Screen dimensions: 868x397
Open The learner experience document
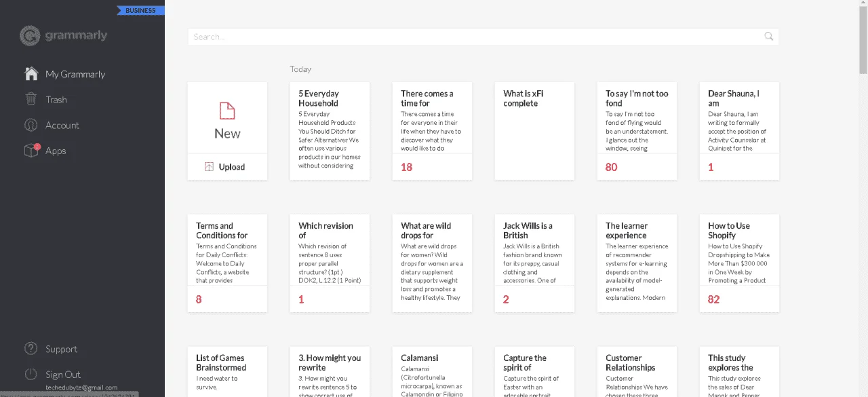637,263
